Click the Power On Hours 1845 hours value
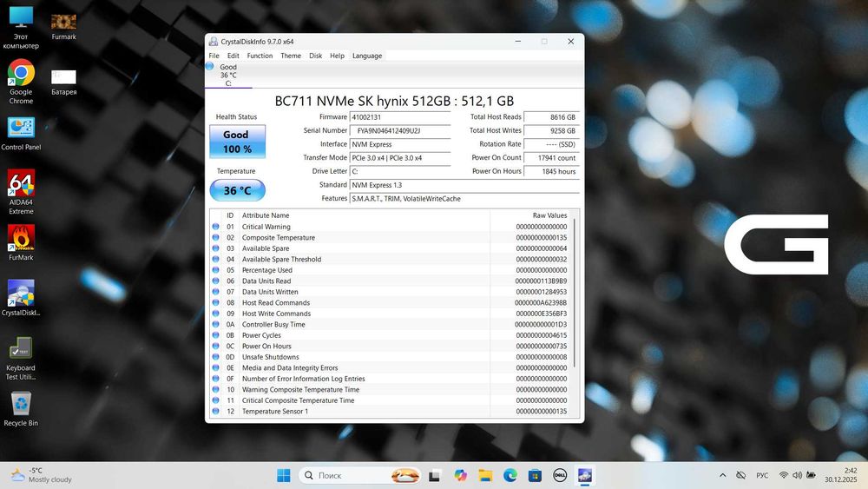This screenshot has height=489, width=868. pyautogui.click(x=551, y=172)
